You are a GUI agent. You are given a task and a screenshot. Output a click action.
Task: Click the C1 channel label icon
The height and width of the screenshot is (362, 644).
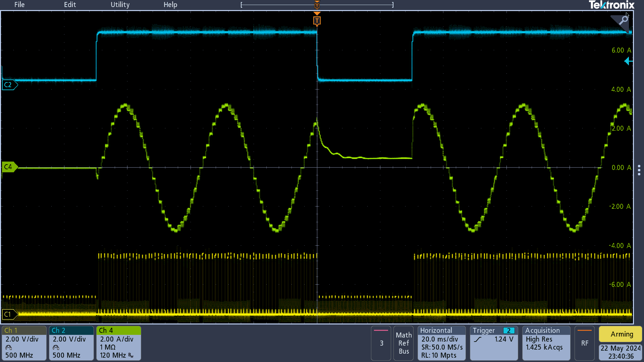click(x=8, y=314)
